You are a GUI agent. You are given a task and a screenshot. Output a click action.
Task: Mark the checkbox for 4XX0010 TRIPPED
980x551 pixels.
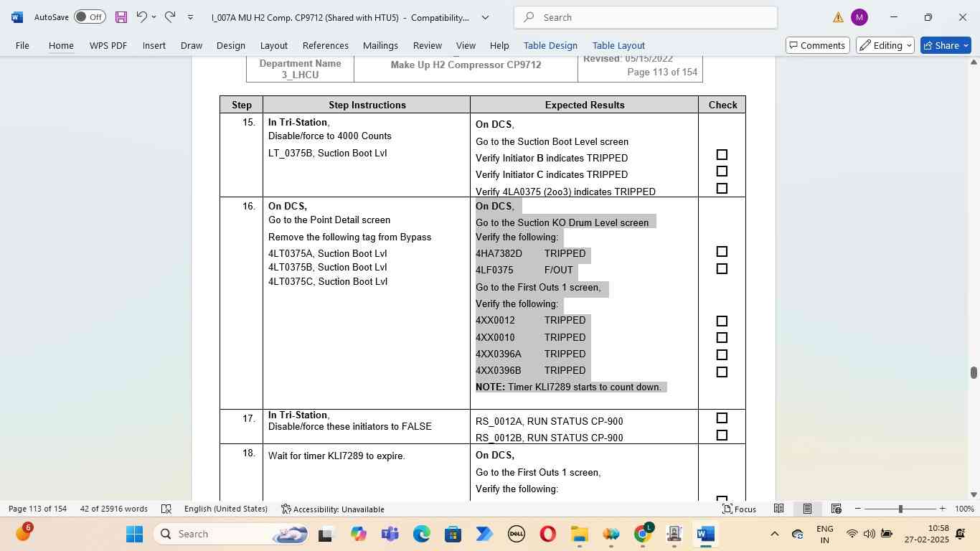click(722, 338)
